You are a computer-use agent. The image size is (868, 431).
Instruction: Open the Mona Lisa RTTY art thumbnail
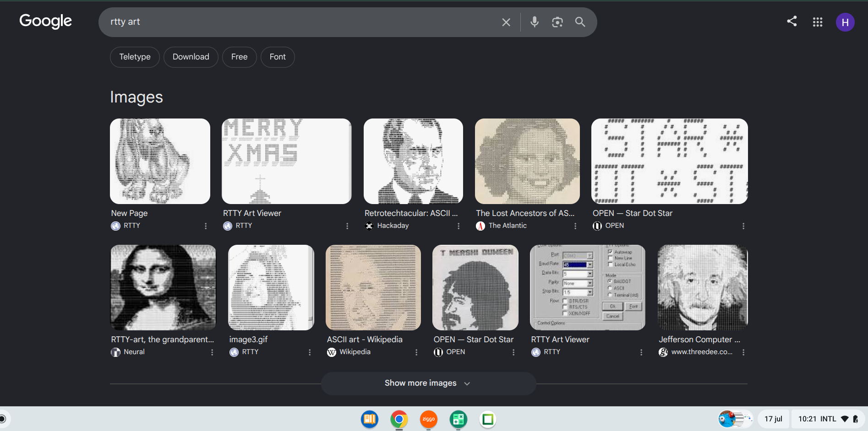tap(163, 287)
